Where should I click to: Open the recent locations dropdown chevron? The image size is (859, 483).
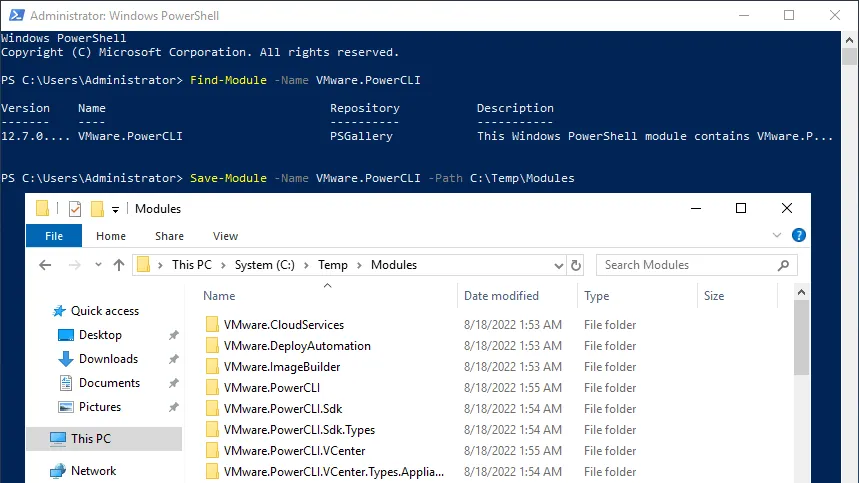click(96, 265)
